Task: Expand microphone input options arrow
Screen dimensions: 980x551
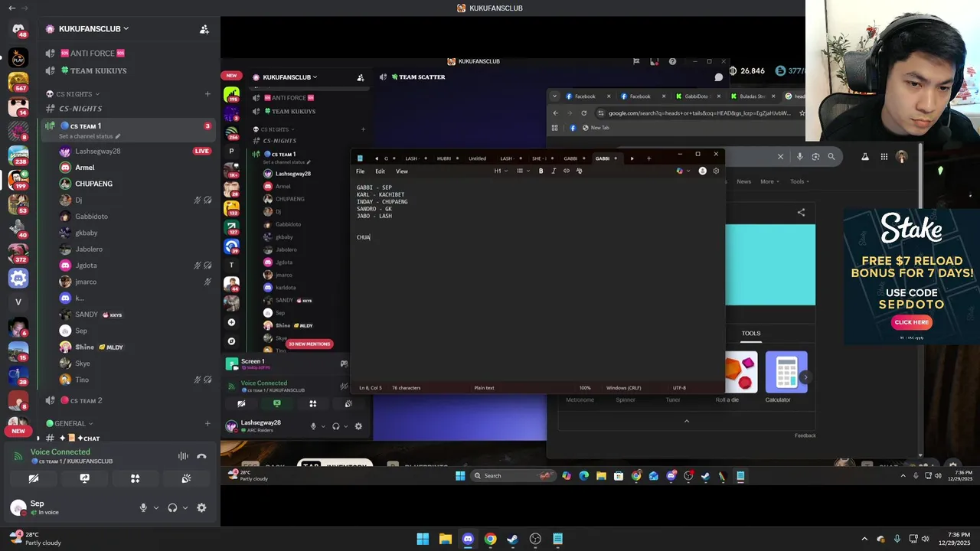Action: tap(156, 507)
